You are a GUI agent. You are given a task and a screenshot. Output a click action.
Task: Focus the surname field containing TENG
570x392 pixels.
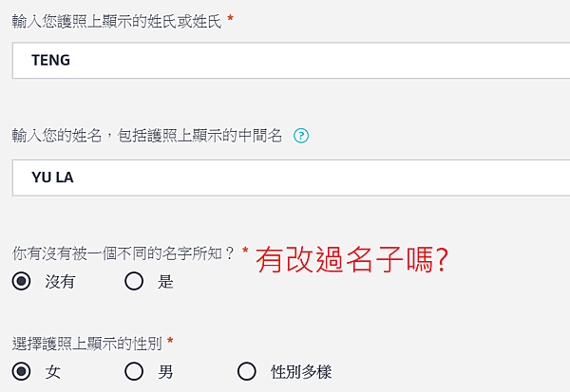(291, 61)
